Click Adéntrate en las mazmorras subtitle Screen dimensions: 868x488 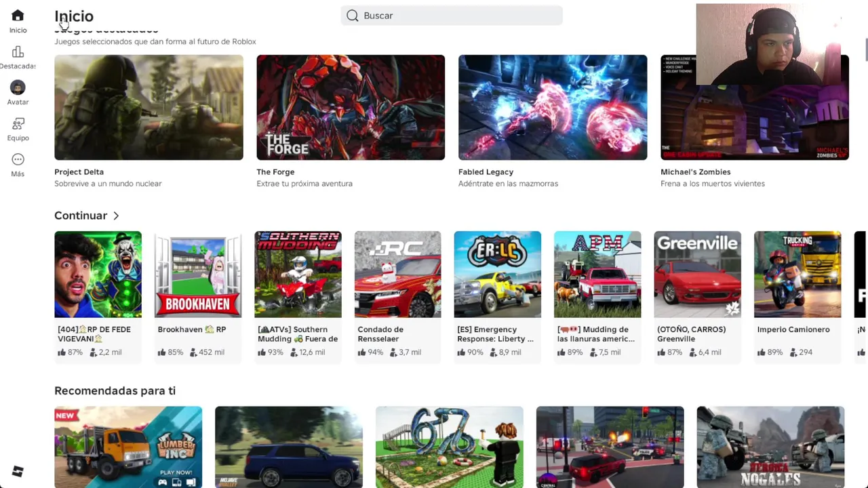(x=508, y=184)
